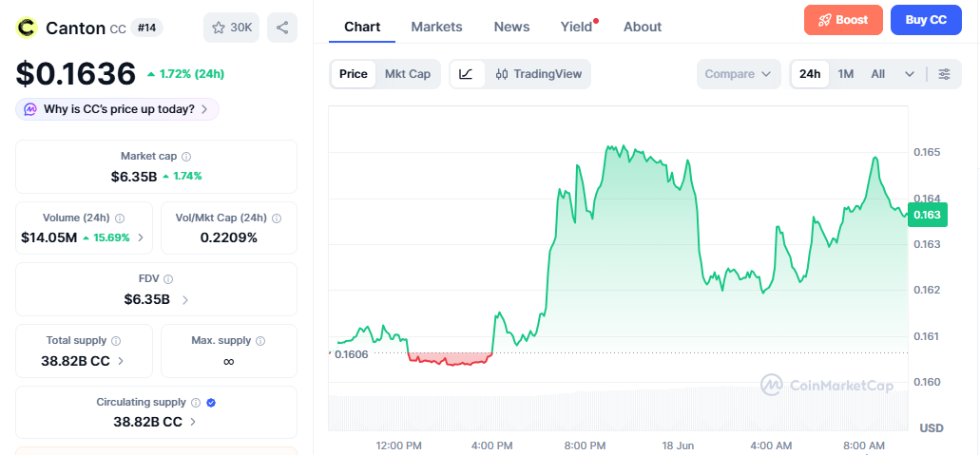Show Total supply info icon
Image resolution: width=980 pixels, height=455 pixels.
click(116, 341)
